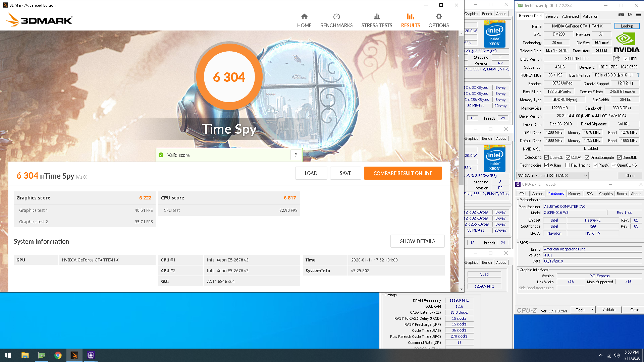Click SAVE result button

[345, 173]
